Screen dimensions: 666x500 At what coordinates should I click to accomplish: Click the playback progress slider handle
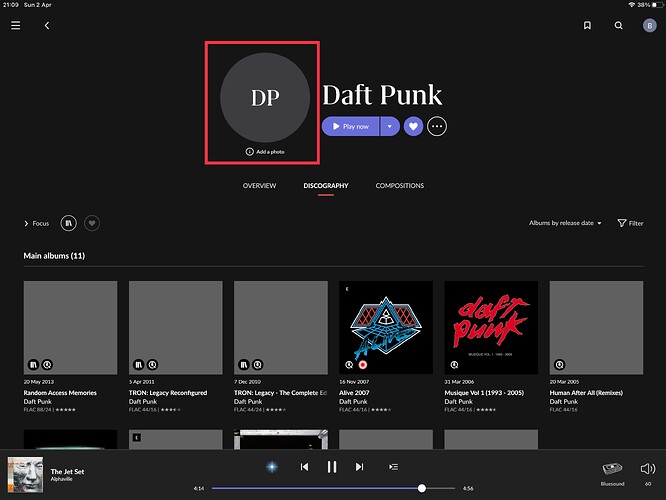point(422,488)
